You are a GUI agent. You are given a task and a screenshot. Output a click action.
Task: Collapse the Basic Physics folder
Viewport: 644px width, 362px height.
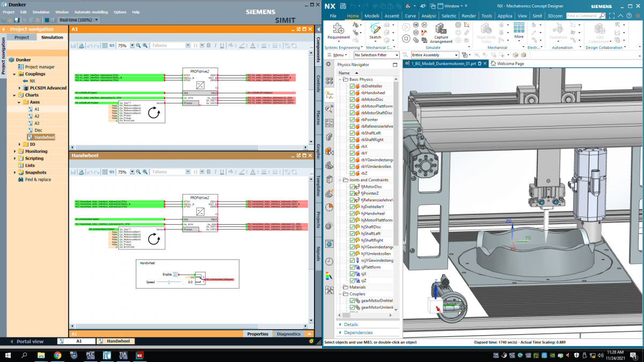(x=340, y=79)
